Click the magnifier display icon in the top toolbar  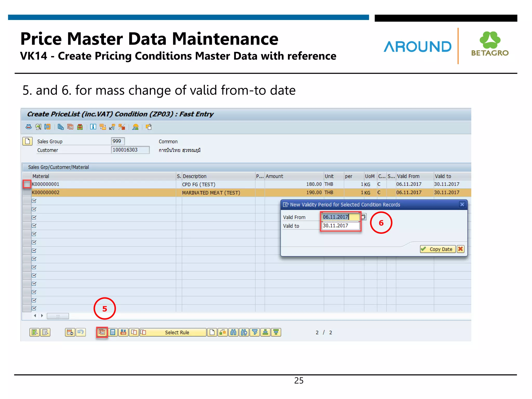pos(38,127)
